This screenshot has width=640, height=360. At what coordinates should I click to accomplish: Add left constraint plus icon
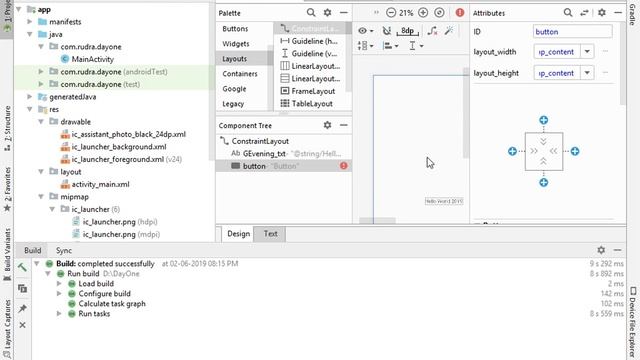point(512,151)
